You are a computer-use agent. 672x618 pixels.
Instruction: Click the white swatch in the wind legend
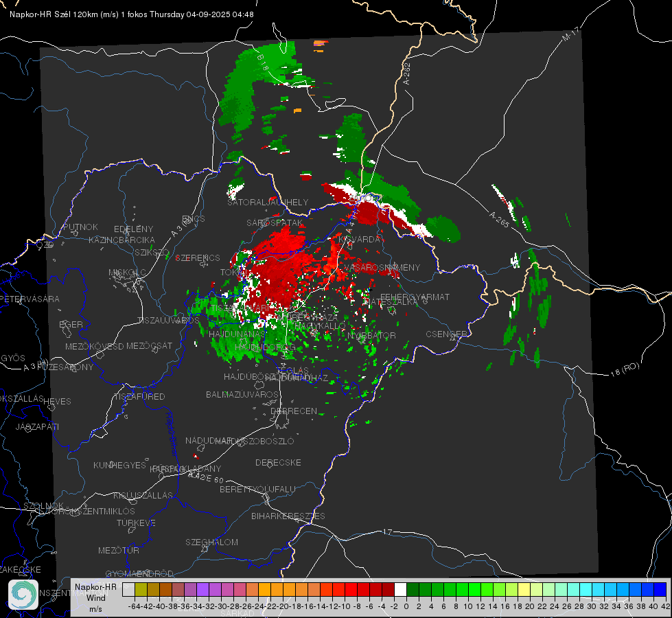click(x=400, y=589)
